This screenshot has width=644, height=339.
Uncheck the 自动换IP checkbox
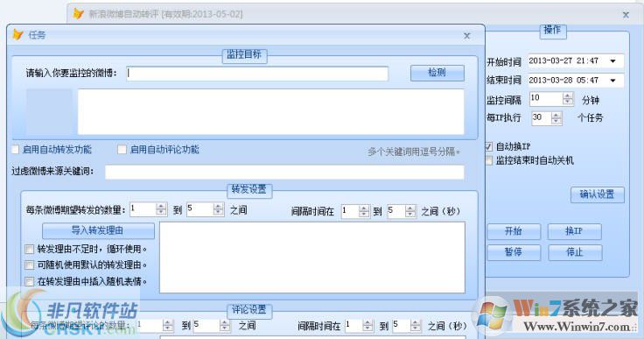[489, 146]
